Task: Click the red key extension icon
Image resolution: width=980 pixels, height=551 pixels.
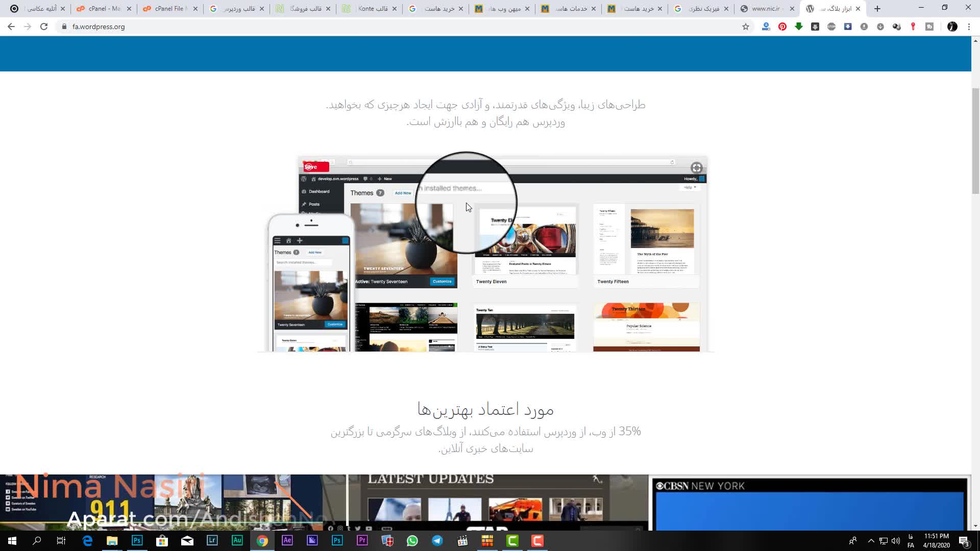Action: 913,27
